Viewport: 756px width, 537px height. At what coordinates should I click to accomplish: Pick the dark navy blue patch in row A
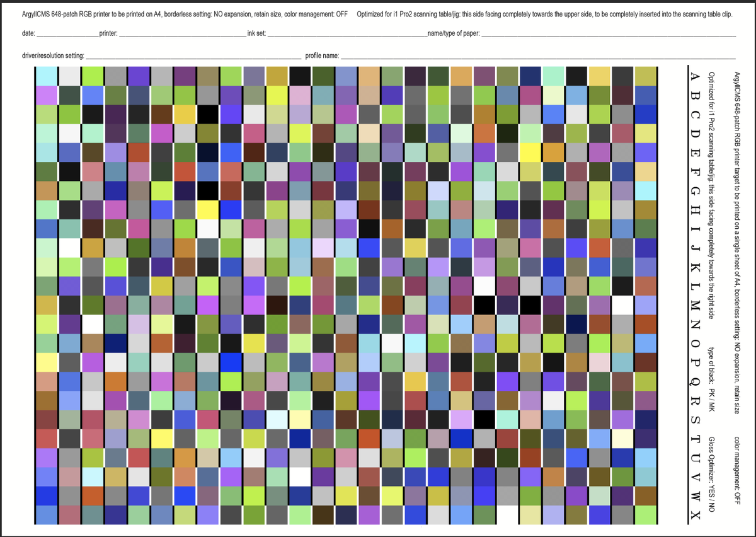(x=532, y=75)
